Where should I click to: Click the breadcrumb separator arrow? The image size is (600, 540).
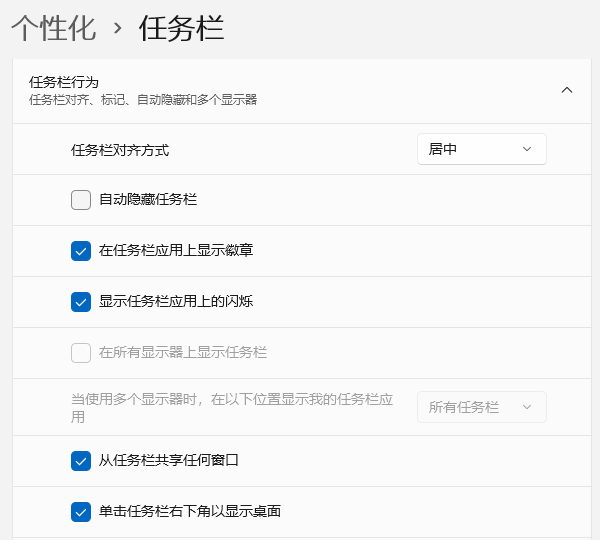click(118, 29)
